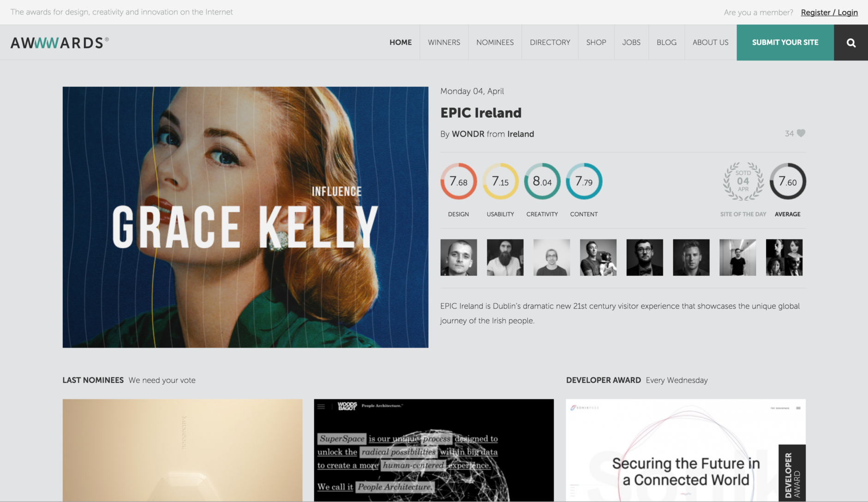
Task: View the jury member holding a dog
Action: coord(599,257)
